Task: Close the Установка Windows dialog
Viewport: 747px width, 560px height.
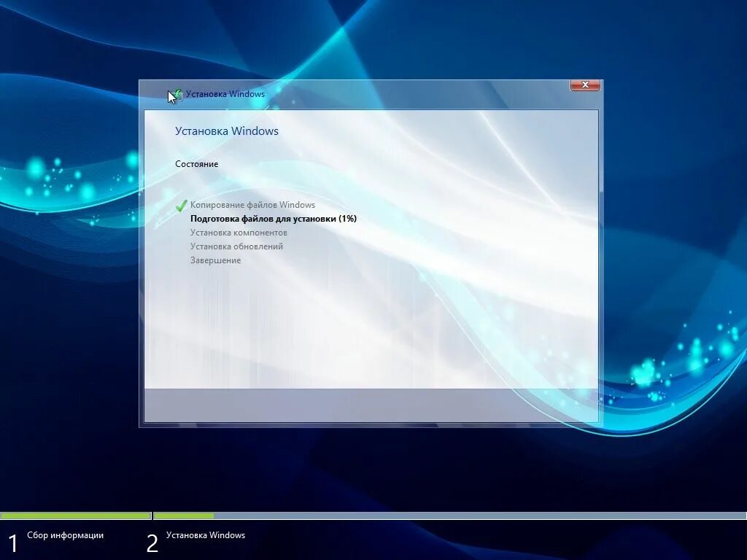Action: 585,85
